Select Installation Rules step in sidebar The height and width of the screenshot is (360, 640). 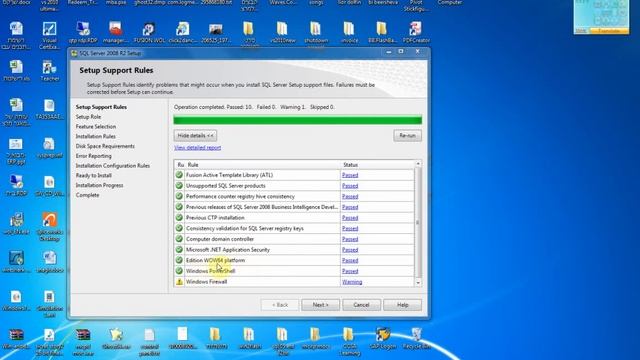[x=96, y=136]
